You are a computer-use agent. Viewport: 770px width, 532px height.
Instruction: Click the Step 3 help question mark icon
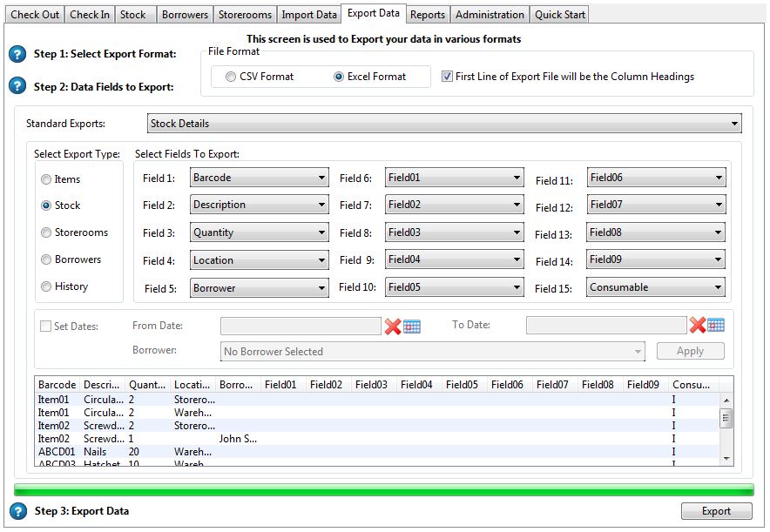tap(17, 511)
